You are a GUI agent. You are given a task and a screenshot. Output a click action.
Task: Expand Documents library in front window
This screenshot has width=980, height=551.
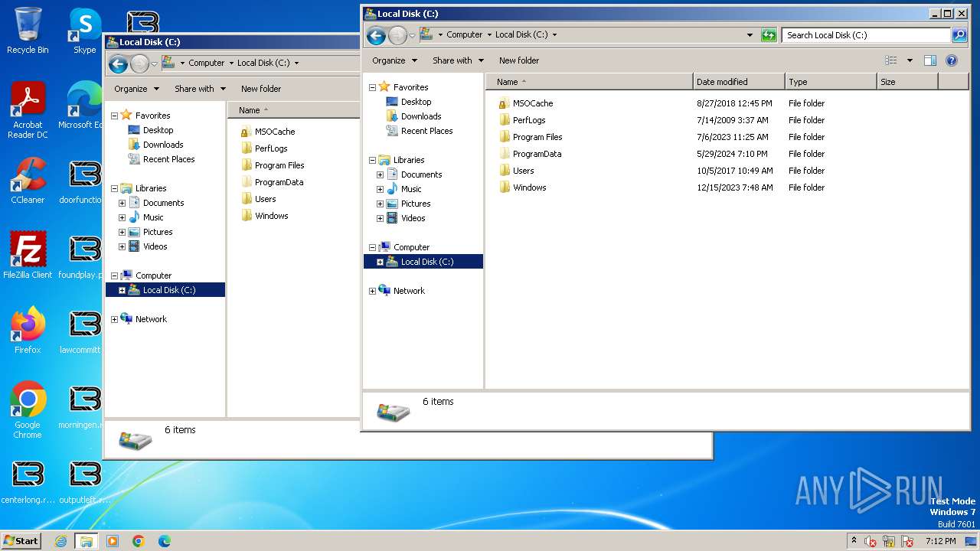click(x=380, y=174)
